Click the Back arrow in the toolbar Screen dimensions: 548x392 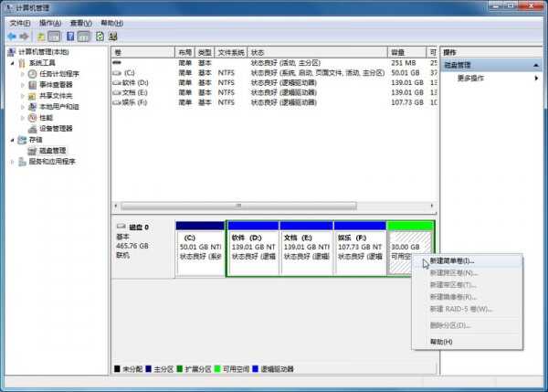point(11,36)
